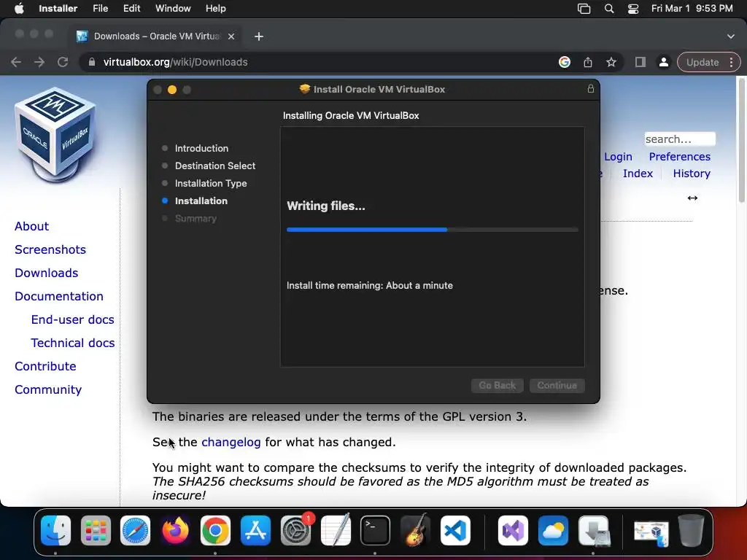Open the Help menu
This screenshot has width=747, height=560.
pos(215,9)
